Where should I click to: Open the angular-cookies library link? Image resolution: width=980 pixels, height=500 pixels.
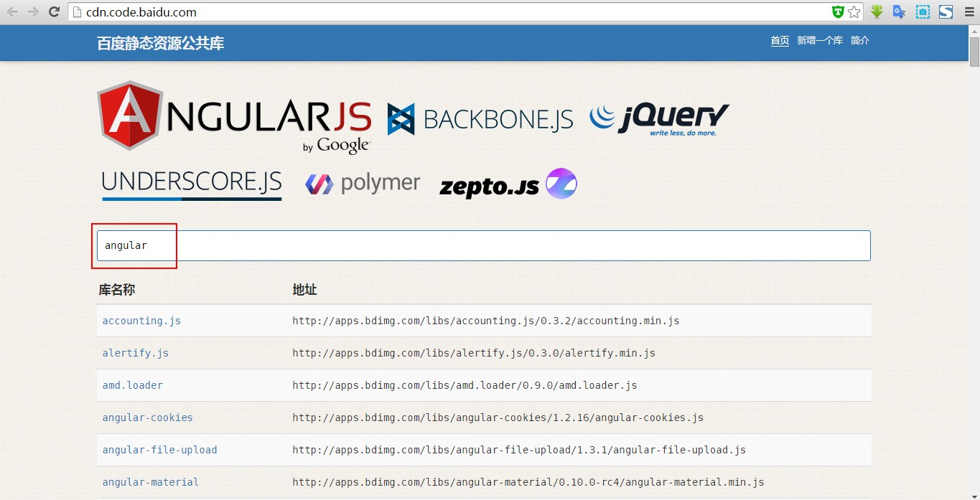(x=147, y=418)
